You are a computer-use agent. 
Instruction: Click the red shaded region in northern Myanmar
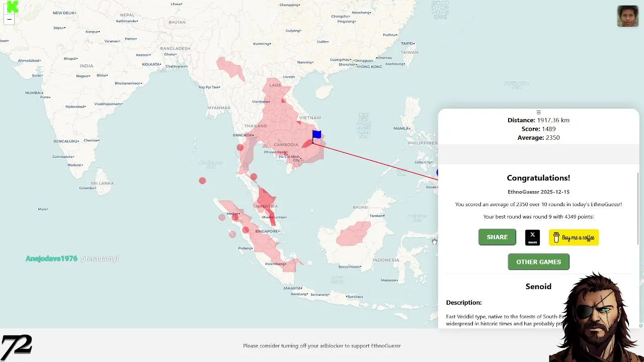click(x=230, y=68)
